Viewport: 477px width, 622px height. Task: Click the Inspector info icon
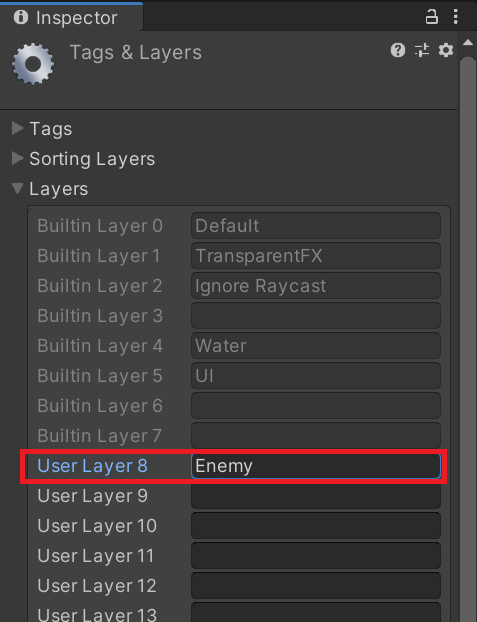point(21,17)
